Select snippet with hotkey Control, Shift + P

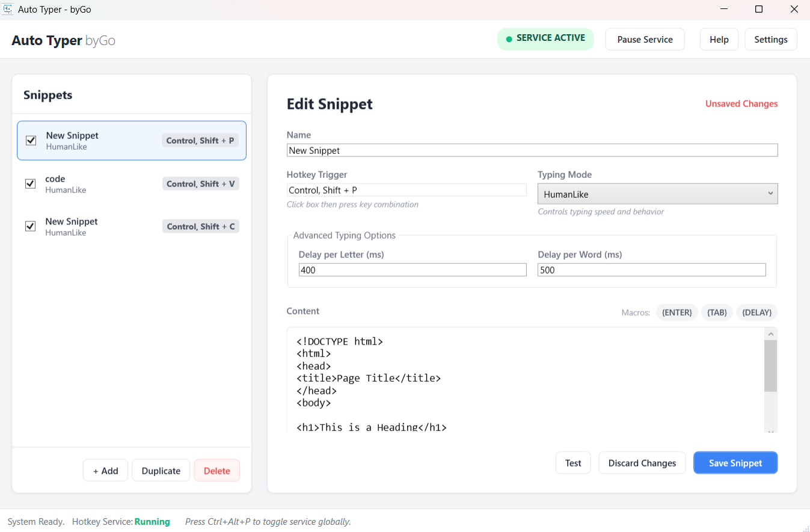point(132,141)
